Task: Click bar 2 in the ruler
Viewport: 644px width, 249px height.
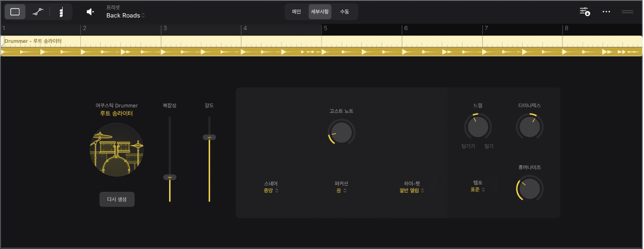Action: pos(84,29)
